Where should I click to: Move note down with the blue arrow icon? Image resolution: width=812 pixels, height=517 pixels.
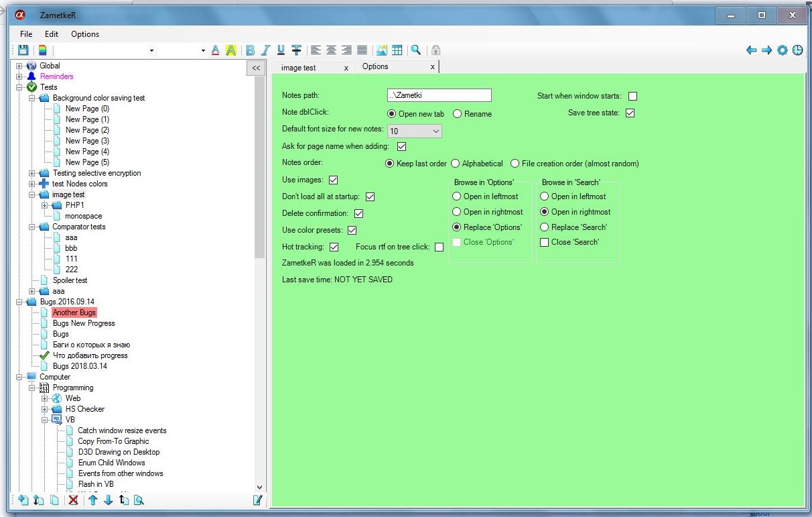(x=109, y=500)
